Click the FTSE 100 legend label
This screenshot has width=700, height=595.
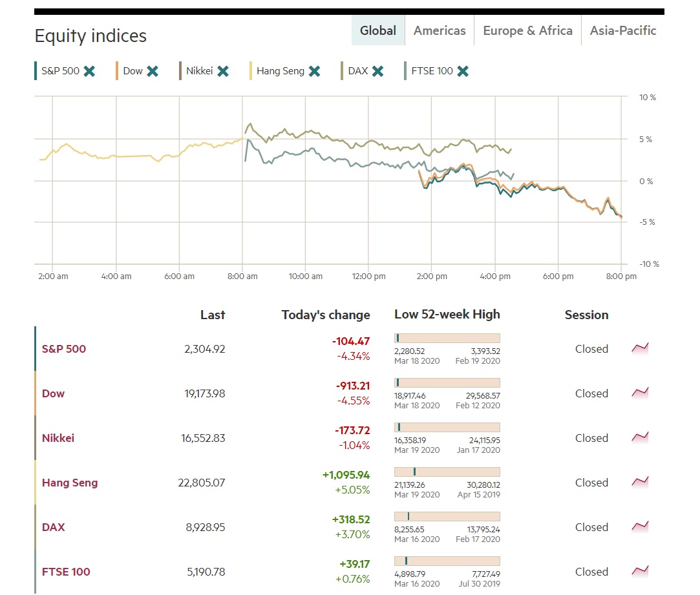432,71
